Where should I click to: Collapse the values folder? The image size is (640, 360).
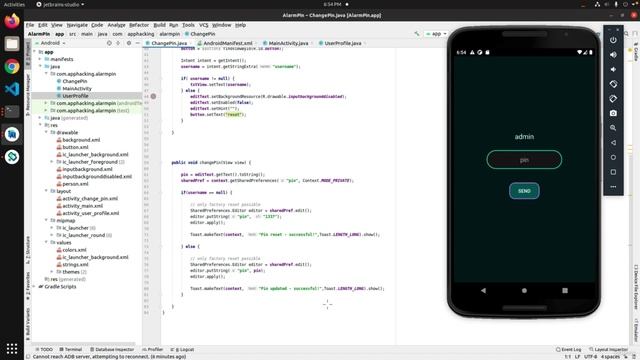pos(46,242)
